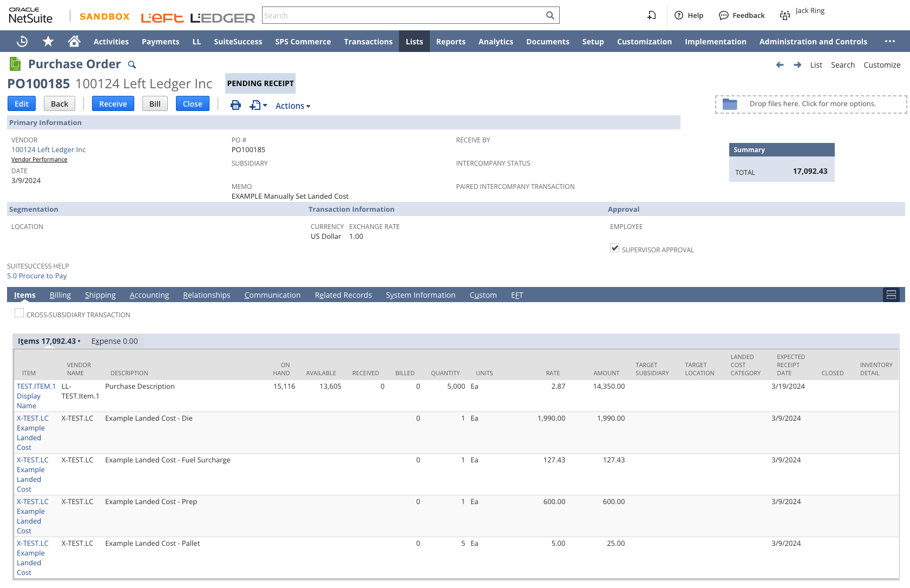Toggle the Cross-Subsidiary Transaction checkbox

19,313
